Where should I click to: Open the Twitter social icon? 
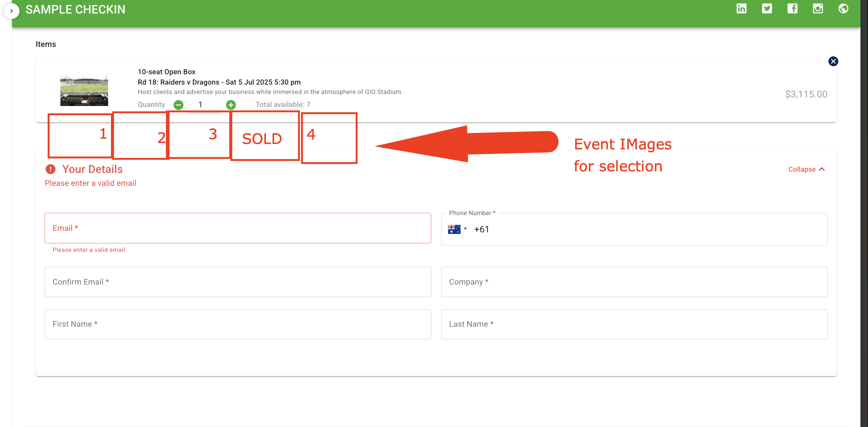[766, 8]
